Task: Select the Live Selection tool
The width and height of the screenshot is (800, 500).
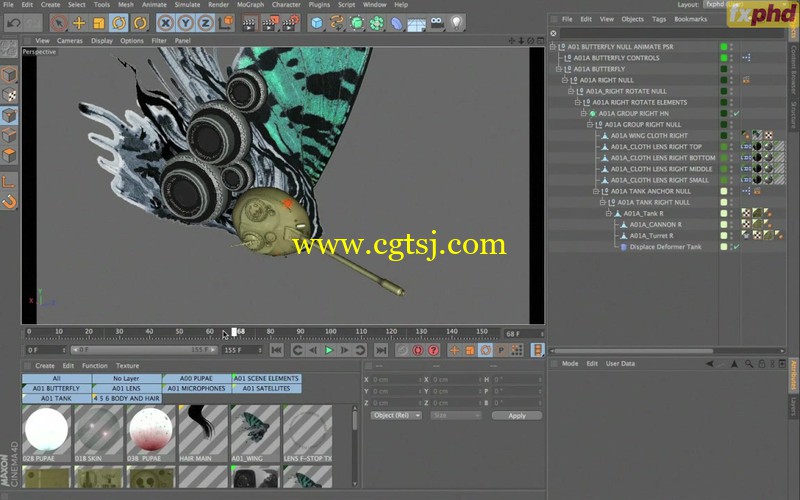Action: [x=59, y=23]
